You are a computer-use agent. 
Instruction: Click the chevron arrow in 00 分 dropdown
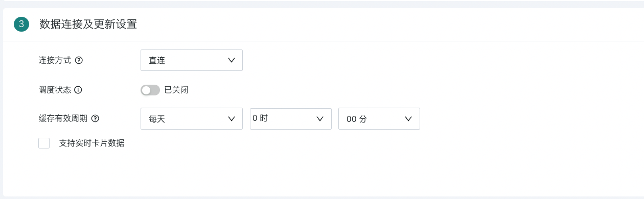click(408, 119)
